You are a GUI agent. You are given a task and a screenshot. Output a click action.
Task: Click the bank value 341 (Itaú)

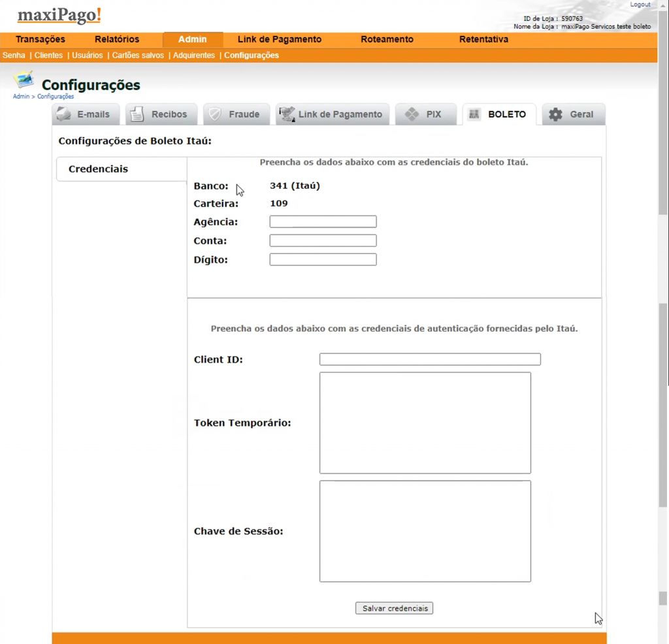(295, 186)
